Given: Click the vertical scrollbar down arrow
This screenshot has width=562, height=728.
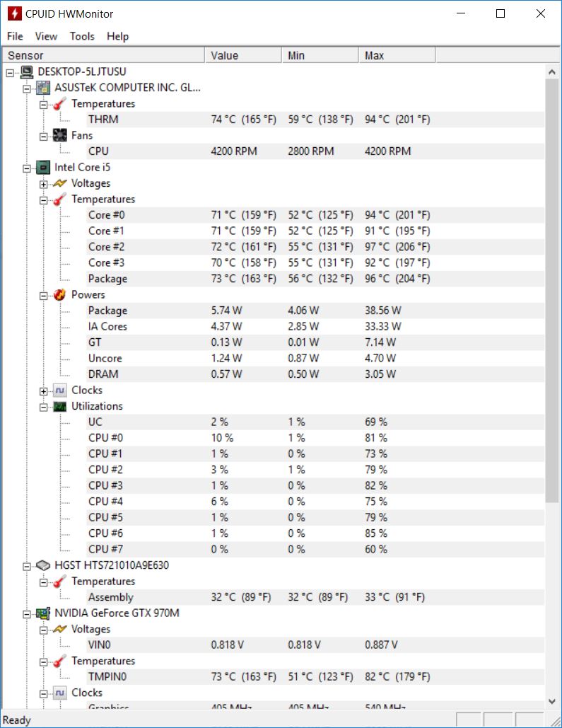Looking at the screenshot, I should [x=553, y=701].
